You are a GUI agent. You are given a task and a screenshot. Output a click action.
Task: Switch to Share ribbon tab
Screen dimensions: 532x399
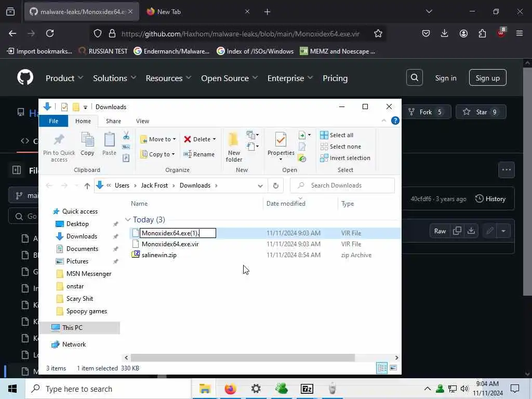coord(113,121)
